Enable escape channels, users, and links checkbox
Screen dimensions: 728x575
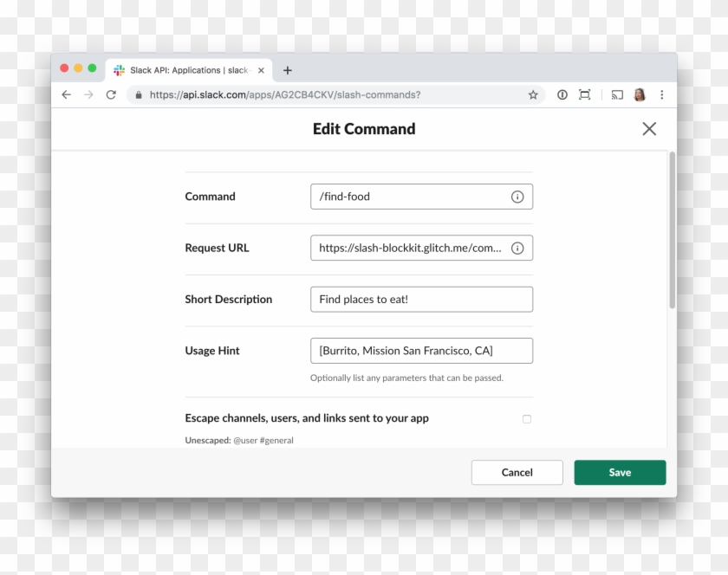pyautogui.click(x=527, y=419)
